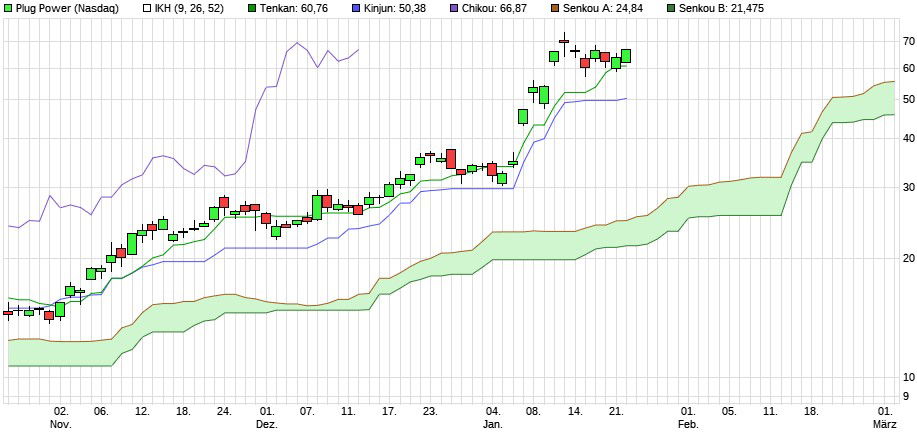Select the 'Tenkan: 60,76' legend text
The image size is (917, 432).
coord(292,8)
